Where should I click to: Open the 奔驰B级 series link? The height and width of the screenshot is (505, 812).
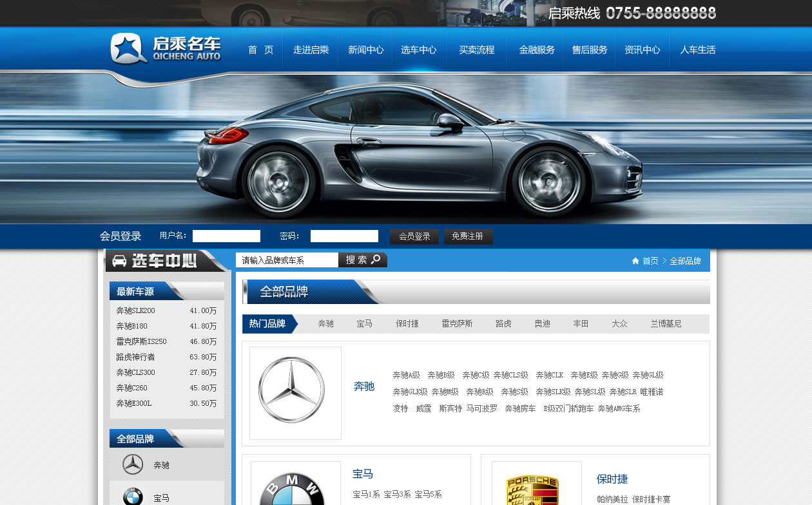point(441,375)
